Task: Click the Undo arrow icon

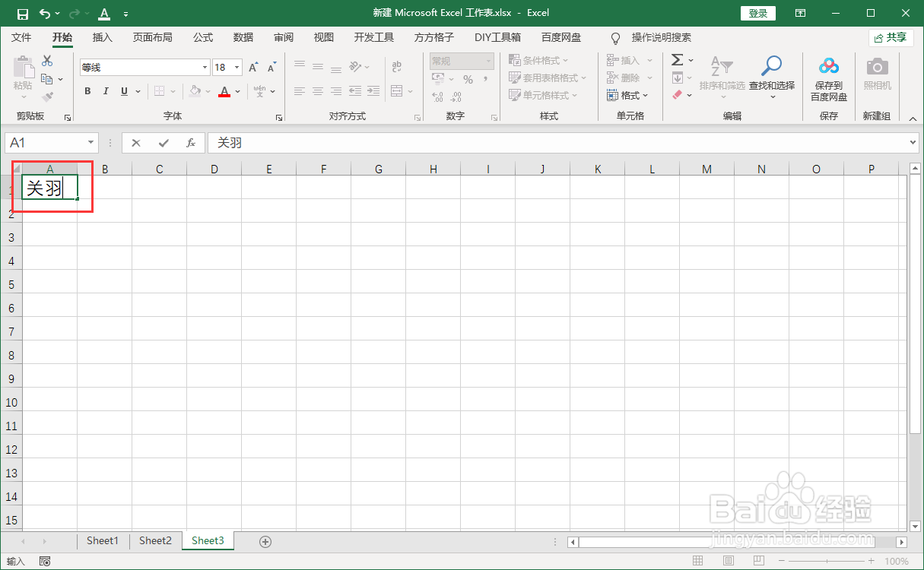Action: [45, 14]
